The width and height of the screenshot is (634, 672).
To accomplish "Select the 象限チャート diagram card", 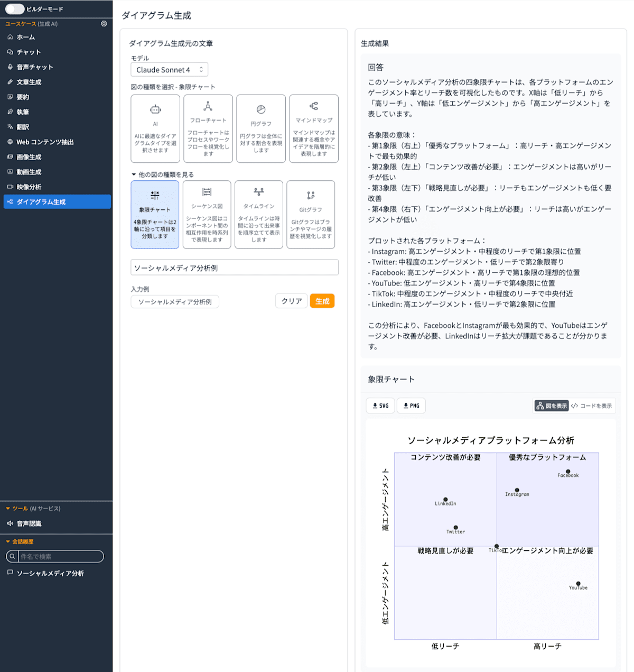I will [x=155, y=215].
